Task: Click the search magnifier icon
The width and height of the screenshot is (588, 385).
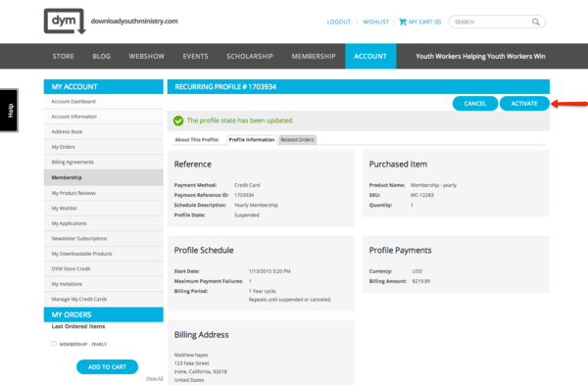Action: click(536, 23)
